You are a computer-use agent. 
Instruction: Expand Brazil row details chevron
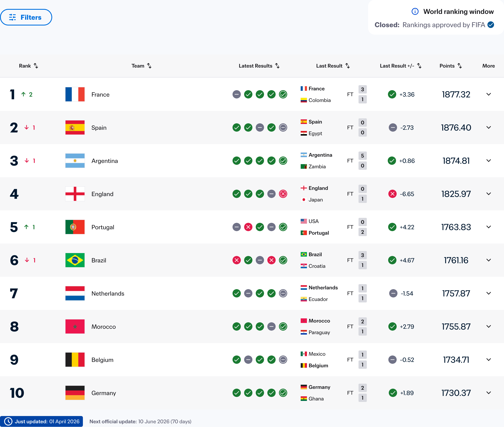pyautogui.click(x=488, y=260)
